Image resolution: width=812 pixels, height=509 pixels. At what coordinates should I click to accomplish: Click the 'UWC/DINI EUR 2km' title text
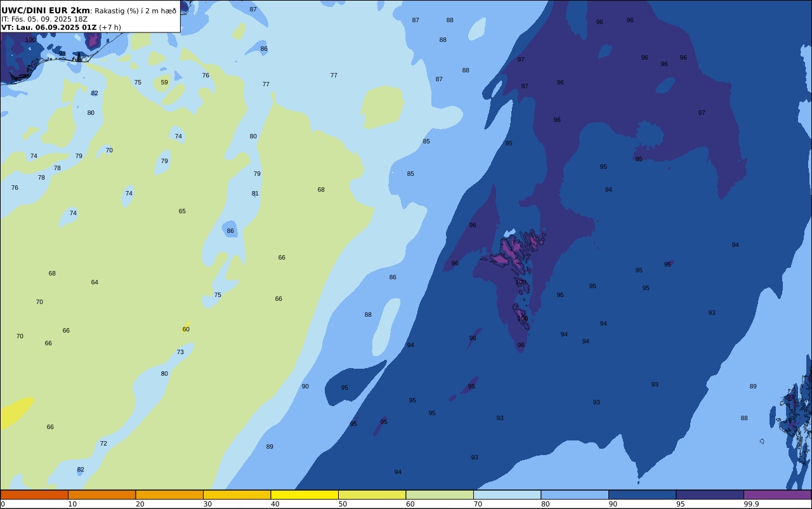point(46,11)
